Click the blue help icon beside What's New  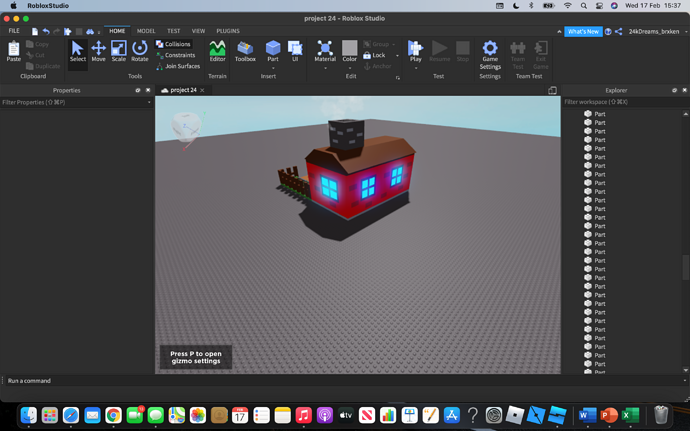point(608,32)
